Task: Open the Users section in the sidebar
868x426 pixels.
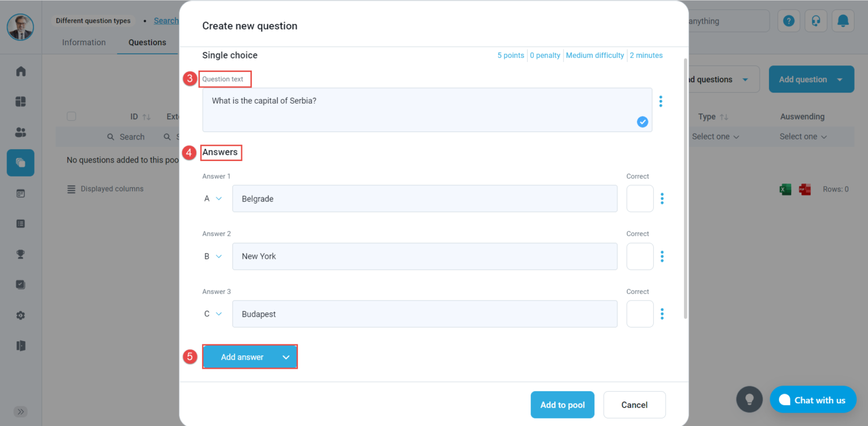Action: click(20, 132)
